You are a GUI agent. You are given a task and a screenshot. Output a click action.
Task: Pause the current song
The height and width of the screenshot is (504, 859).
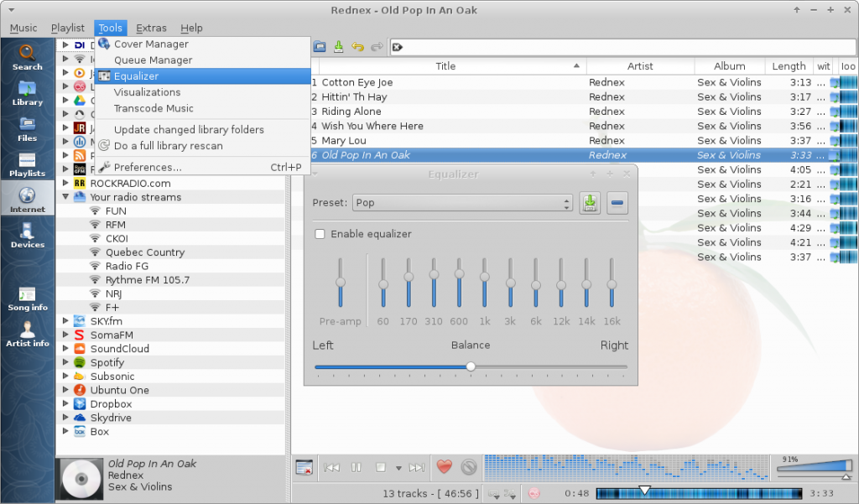(356, 467)
